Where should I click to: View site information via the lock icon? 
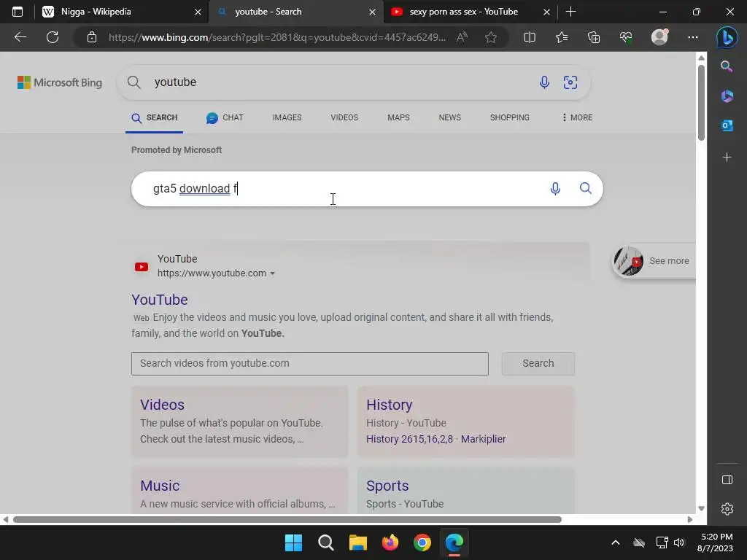pyautogui.click(x=92, y=37)
